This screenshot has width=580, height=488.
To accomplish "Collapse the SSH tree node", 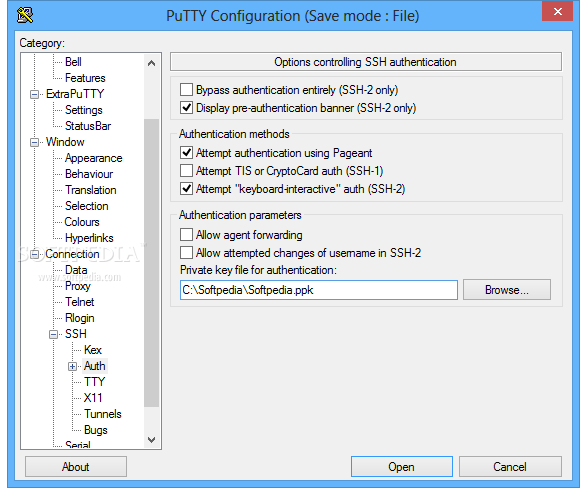I will click(54, 334).
